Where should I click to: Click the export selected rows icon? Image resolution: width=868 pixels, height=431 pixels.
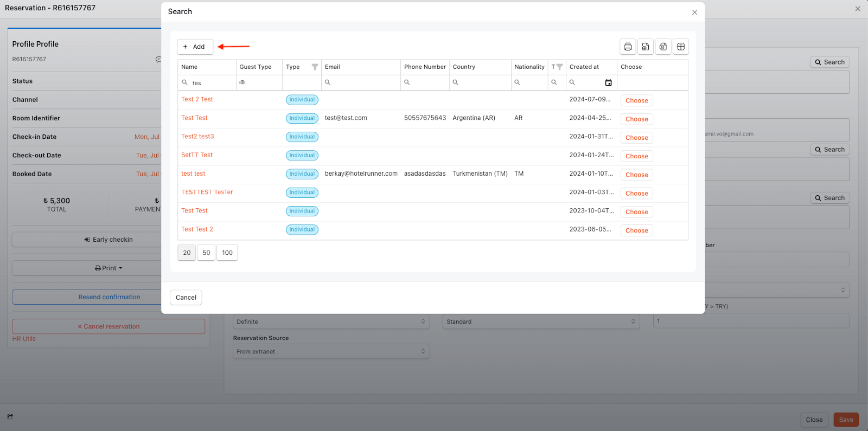[663, 47]
